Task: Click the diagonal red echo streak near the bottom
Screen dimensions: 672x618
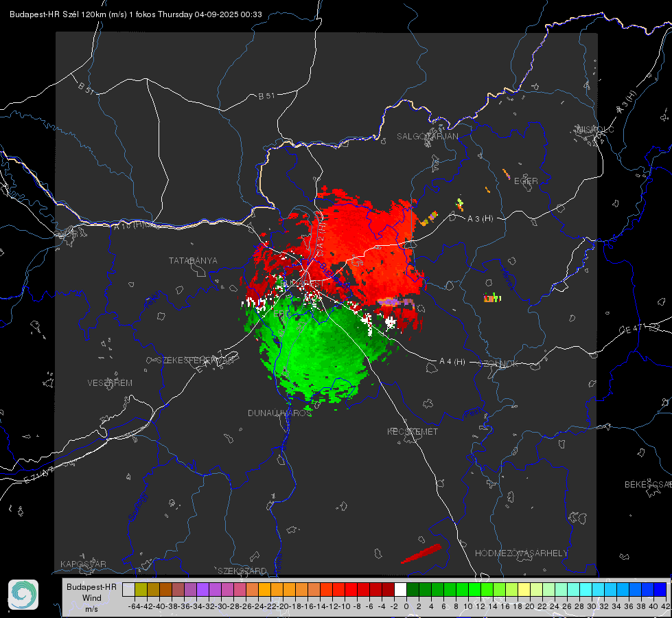Action: [421, 553]
